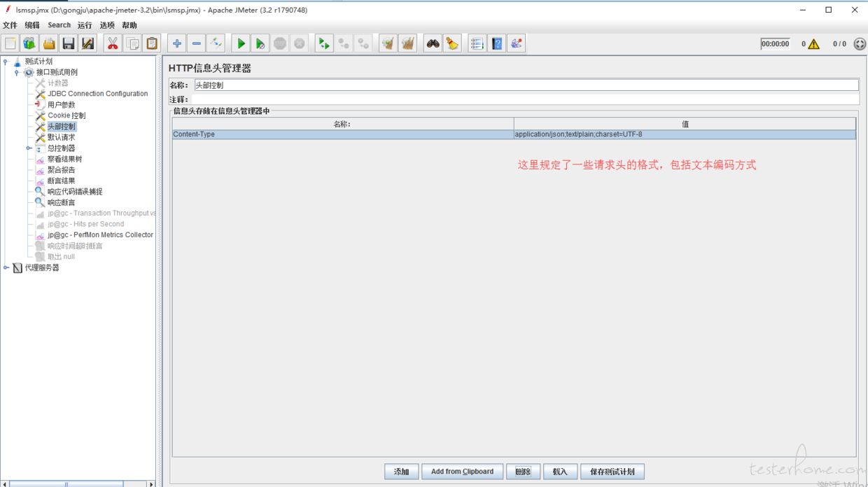Clear all results with double broom icon
The width and height of the screenshot is (868, 487).
coord(408,43)
